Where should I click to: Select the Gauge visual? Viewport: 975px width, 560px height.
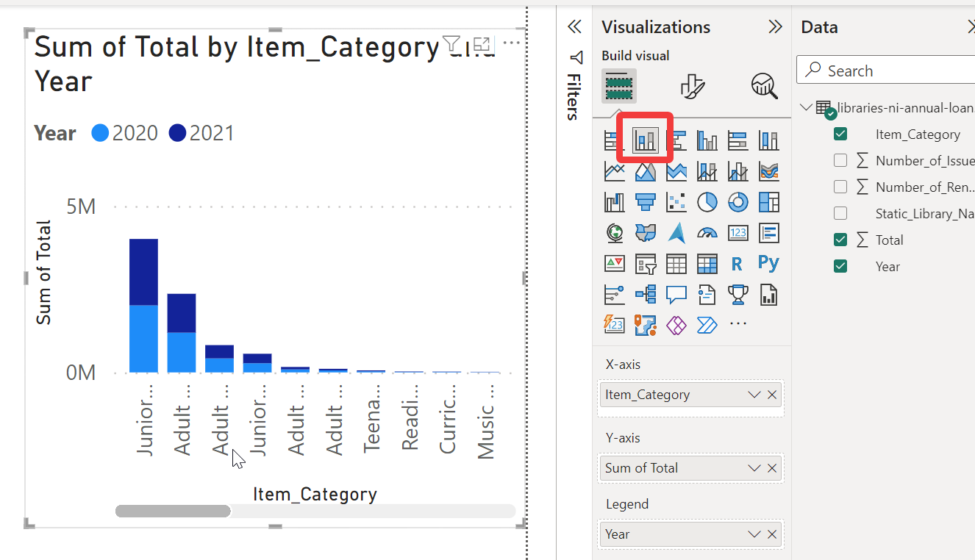(x=707, y=233)
